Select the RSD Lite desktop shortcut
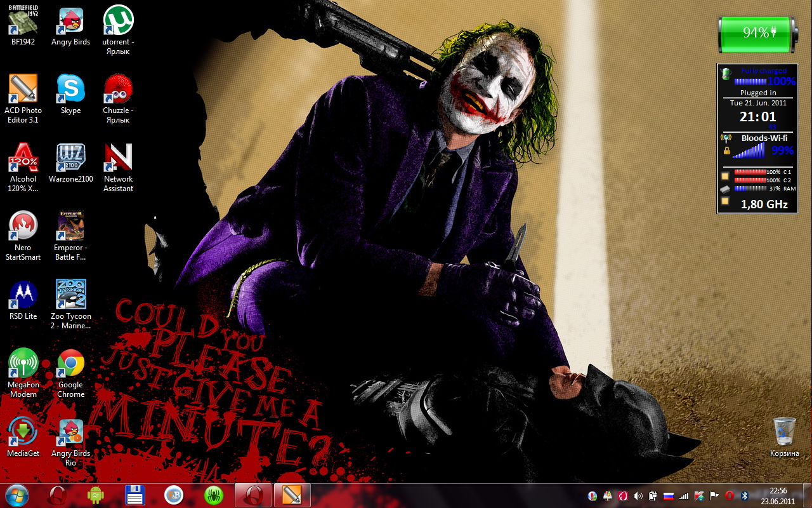 tap(23, 300)
